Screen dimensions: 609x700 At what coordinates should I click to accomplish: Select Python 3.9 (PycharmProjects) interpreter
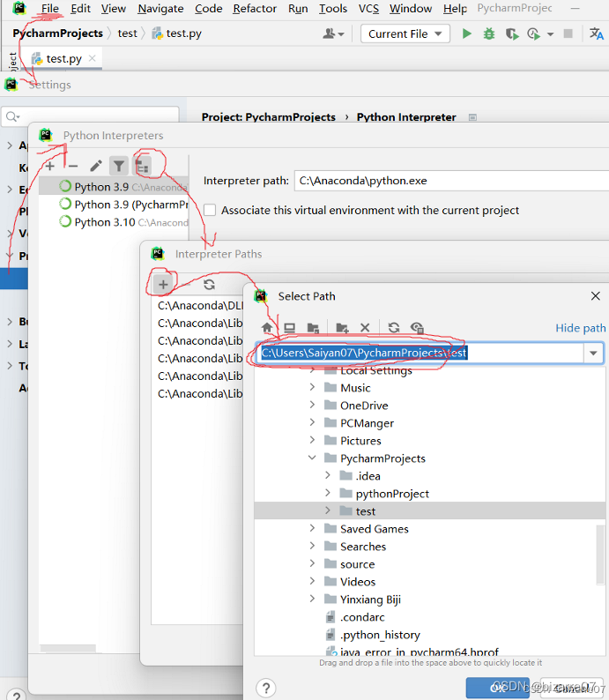[x=114, y=205]
